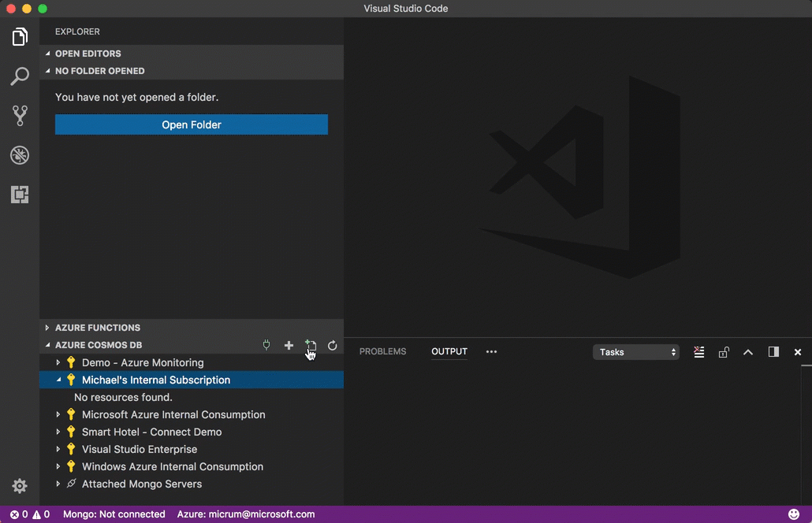Expand Windows Azure Internal Consumption via its arrow
The image size is (812, 523).
pyautogui.click(x=58, y=466)
